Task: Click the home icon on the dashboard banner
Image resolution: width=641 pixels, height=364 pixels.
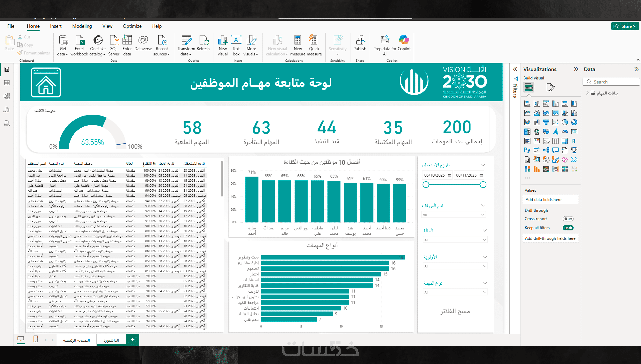Action: 46,83
